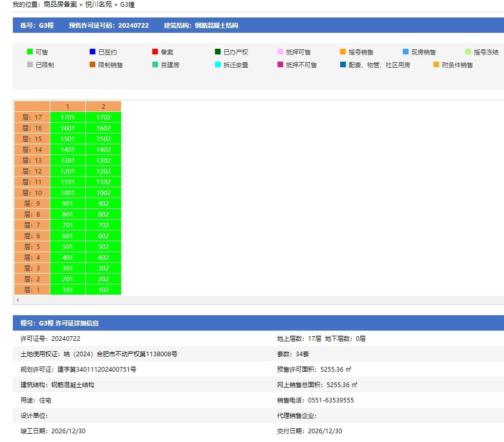Click the gray 已限制 legend swatch
504x442 pixels.
tap(30, 65)
